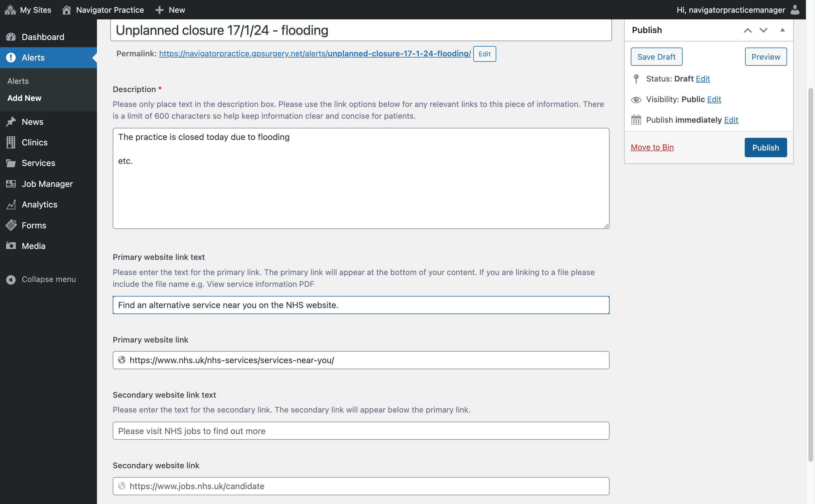
Task: Move Publish panel down
Action: [763, 30]
